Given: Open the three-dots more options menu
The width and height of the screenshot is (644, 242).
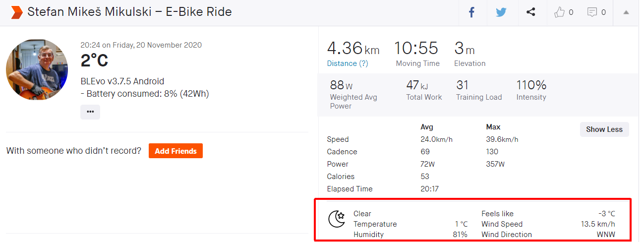Looking at the screenshot, I should (90, 112).
